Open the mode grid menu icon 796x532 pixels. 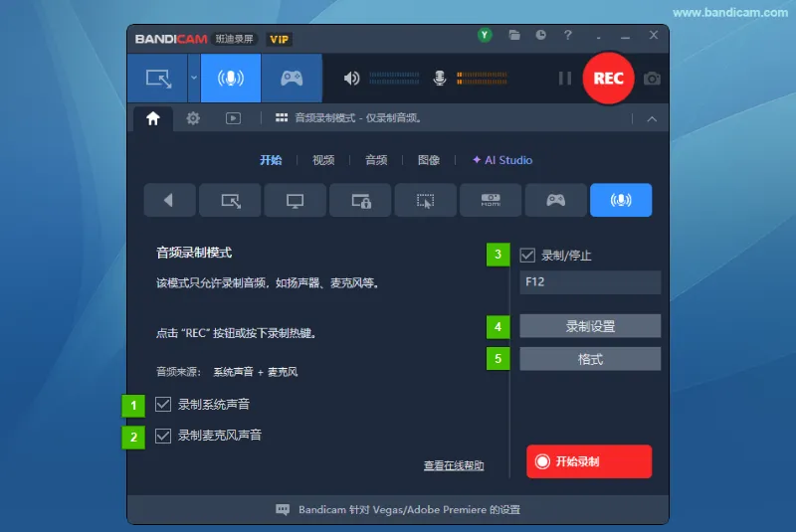tap(282, 118)
